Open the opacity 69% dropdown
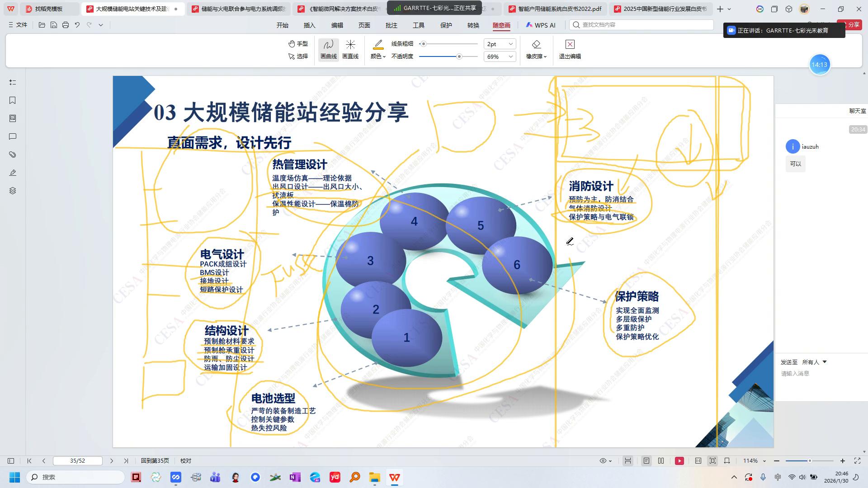This screenshot has width=868, height=488. pyautogui.click(x=500, y=56)
